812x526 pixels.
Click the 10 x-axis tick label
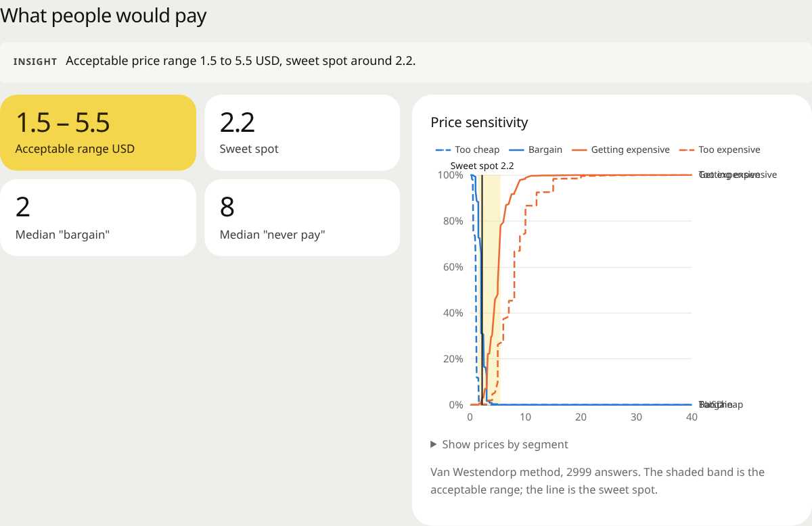click(x=526, y=417)
